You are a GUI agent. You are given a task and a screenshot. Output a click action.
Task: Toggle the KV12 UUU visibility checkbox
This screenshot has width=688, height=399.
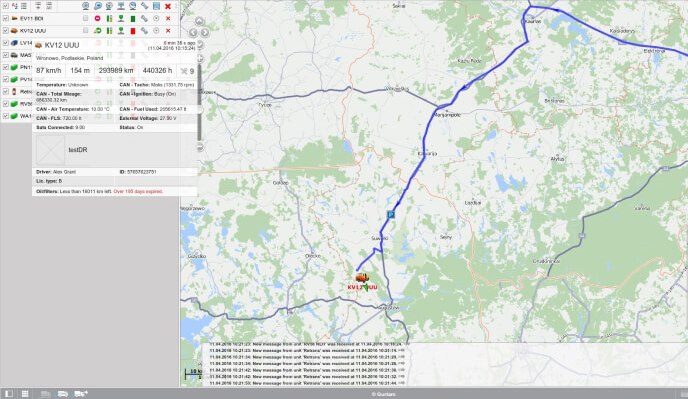tap(6, 31)
